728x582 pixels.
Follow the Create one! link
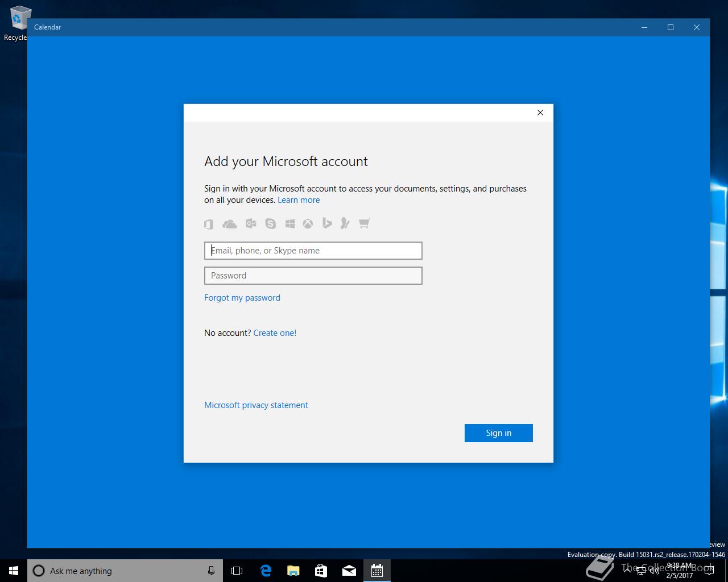pyautogui.click(x=275, y=333)
